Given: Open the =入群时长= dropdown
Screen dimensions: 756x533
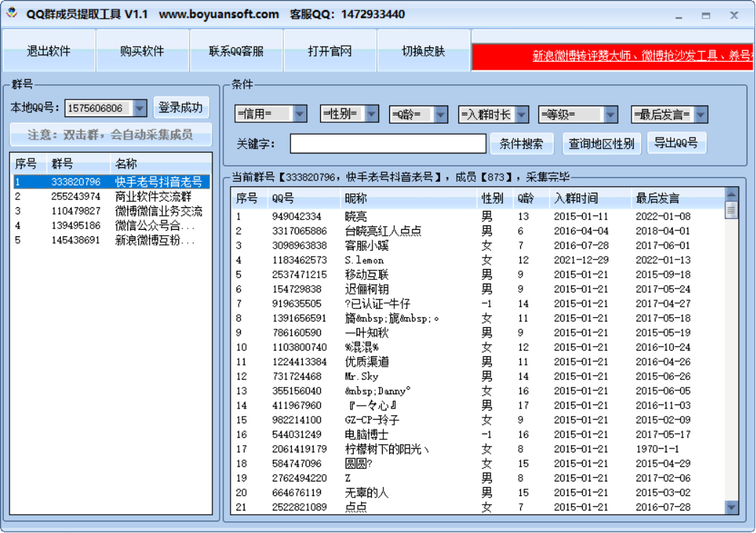Looking at the screenshot, I should pos(493,113).
